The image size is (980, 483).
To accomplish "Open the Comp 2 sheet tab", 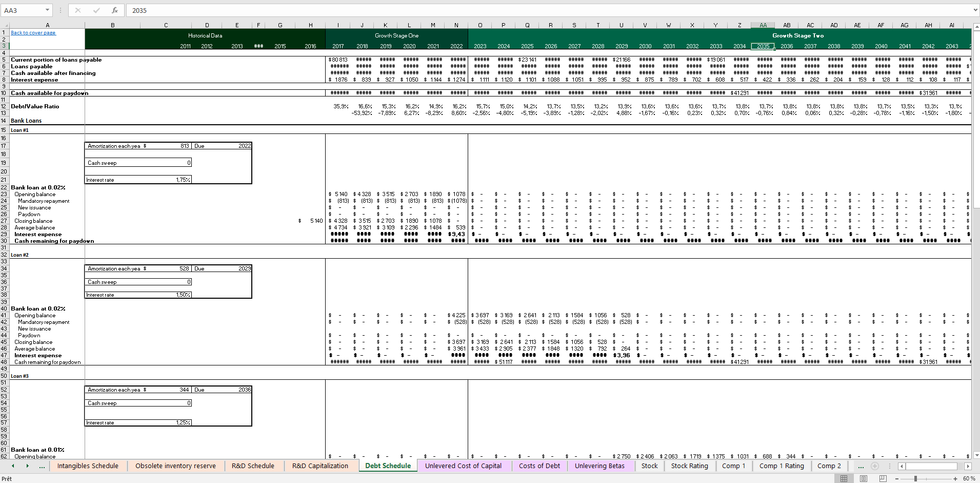I will (829, 466).
